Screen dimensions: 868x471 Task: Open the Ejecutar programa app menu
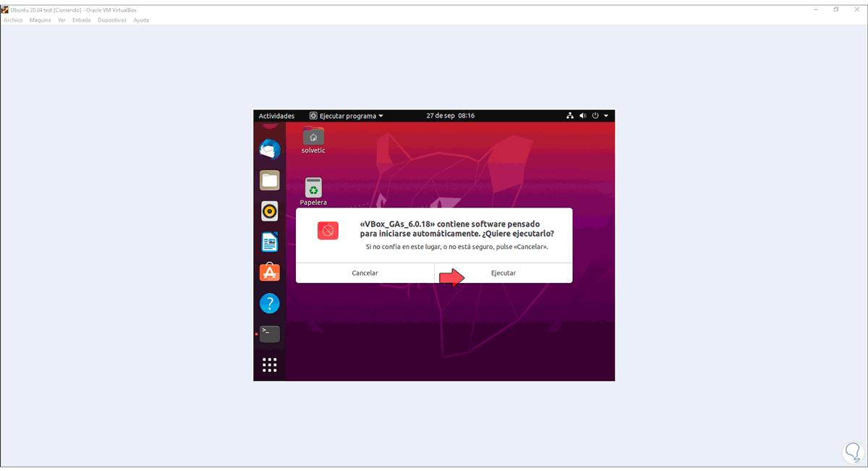[346, 116]
